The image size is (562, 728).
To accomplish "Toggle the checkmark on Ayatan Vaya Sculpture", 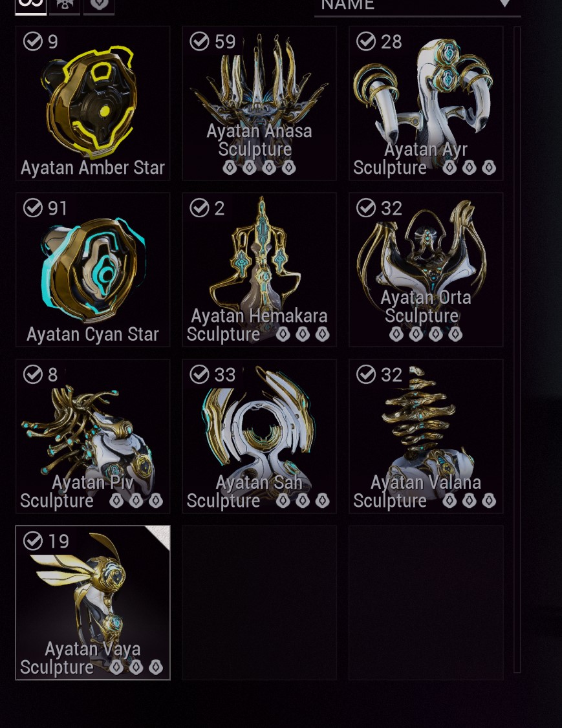I will pyautogui.click(x=32, y=541).
